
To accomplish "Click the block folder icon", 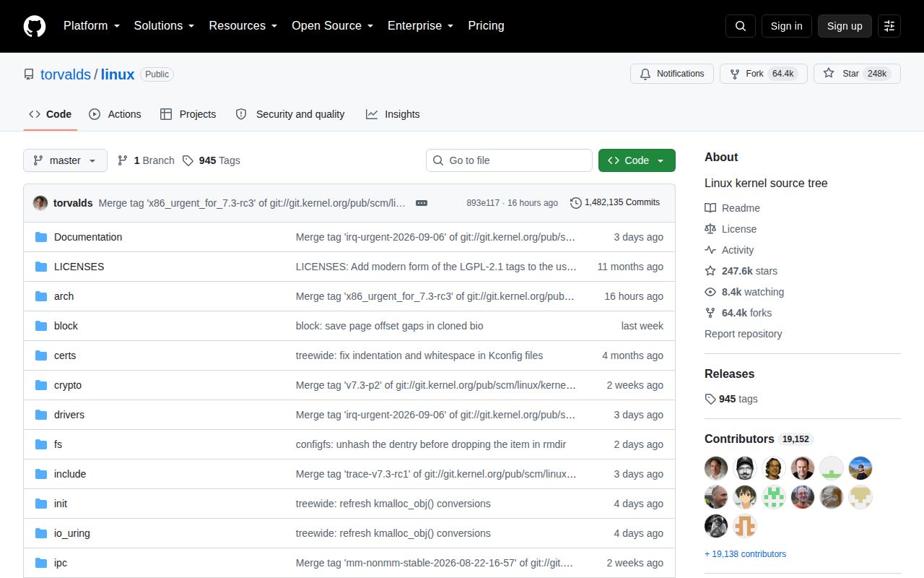I will tap(41, 326).
